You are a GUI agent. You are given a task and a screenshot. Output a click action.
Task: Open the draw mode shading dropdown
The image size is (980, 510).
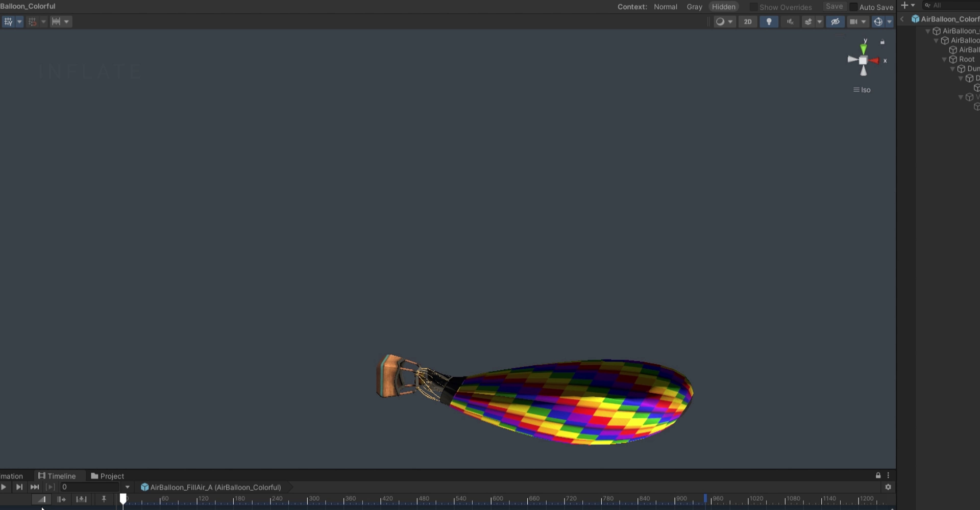[x=724, y=21]
